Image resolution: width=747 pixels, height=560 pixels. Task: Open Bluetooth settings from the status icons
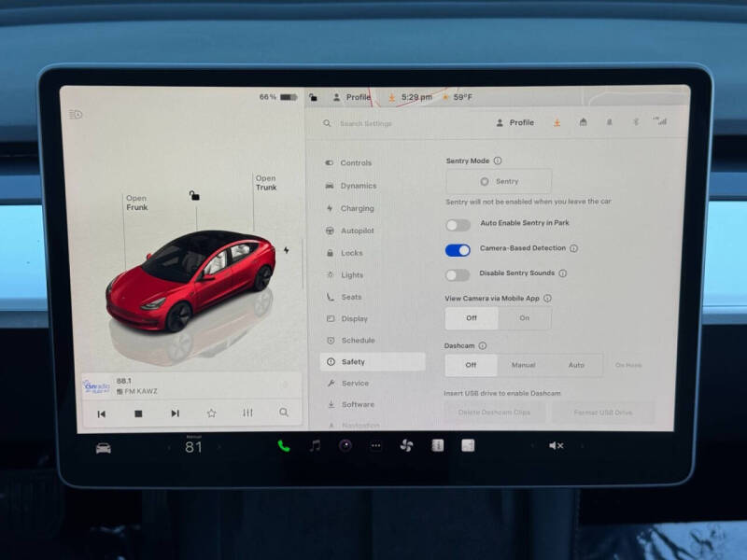(x=635, y=121)
